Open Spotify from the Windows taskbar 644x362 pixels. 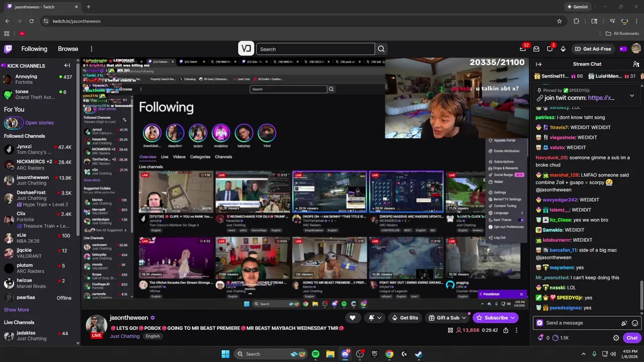point(315,354)
